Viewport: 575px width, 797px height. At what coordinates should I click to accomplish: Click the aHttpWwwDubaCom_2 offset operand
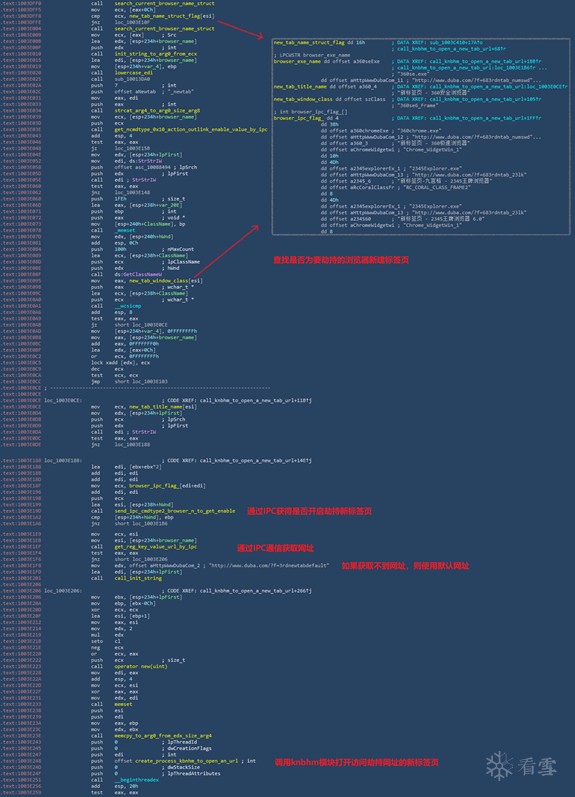click(x=167, y=565)
